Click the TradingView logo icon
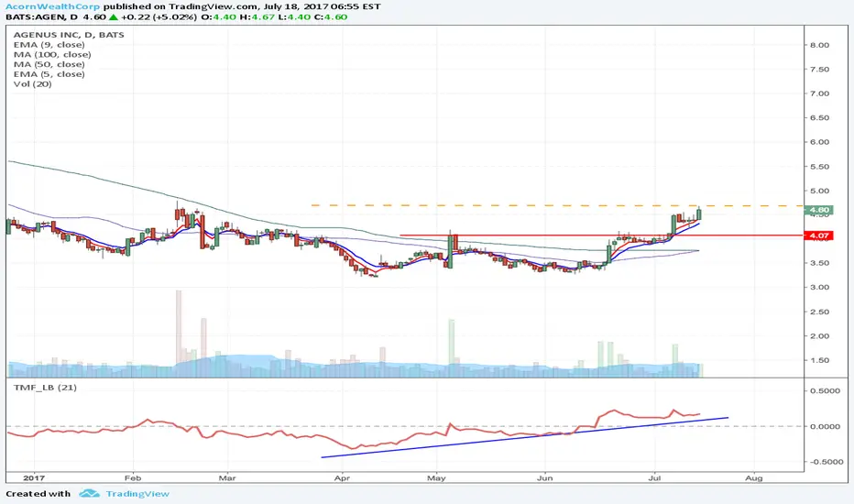This screenshot has width=854, height=504. tap(89, 494)
